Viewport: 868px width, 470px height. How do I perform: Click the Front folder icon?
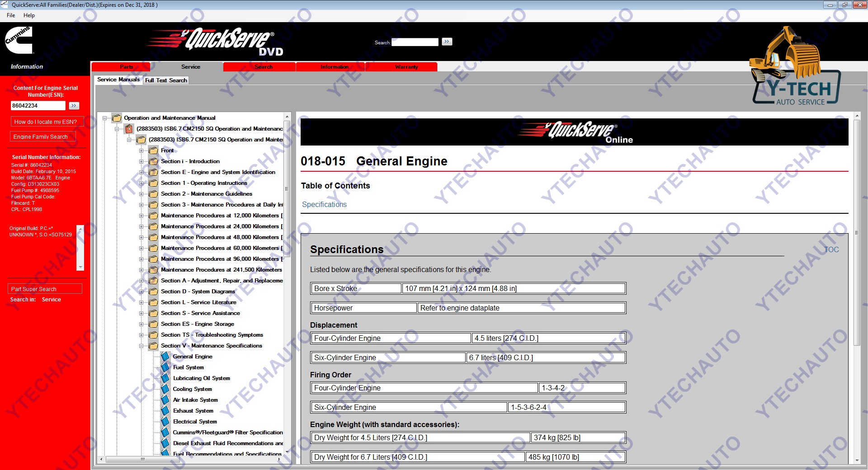click(154, 150)
